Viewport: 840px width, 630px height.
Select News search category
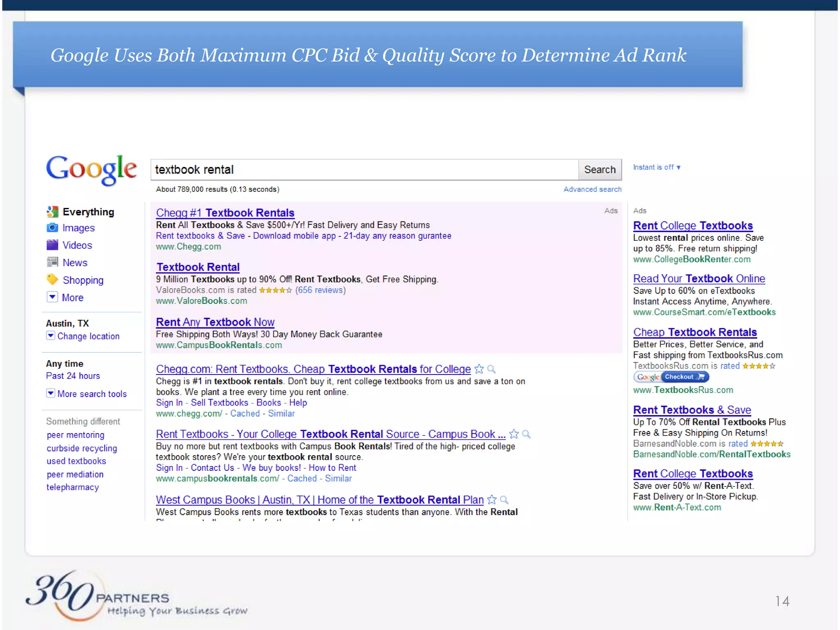[75, 262]
